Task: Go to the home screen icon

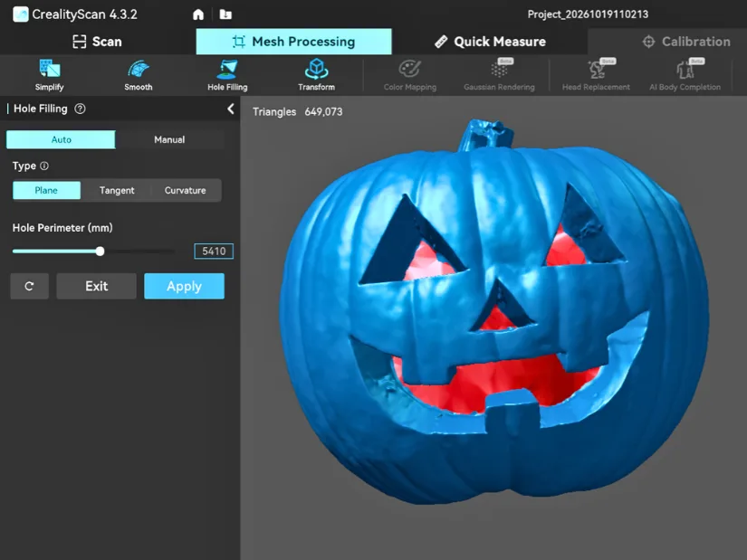Action: 198,14
